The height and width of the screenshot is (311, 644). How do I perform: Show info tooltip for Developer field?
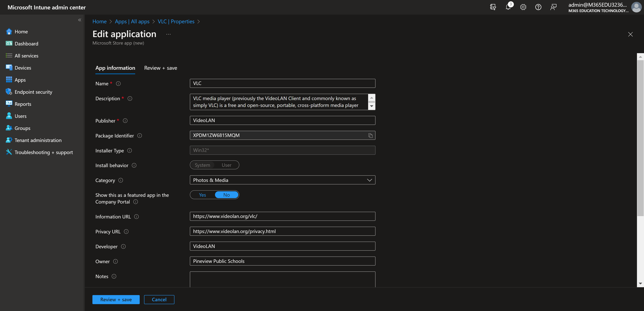pos(123,246)
